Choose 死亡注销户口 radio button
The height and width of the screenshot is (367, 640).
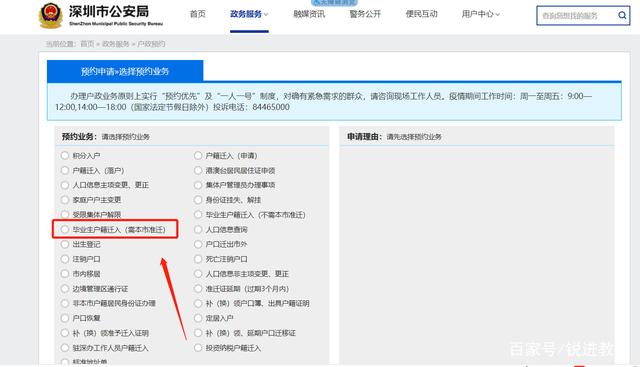click(198, 259)
